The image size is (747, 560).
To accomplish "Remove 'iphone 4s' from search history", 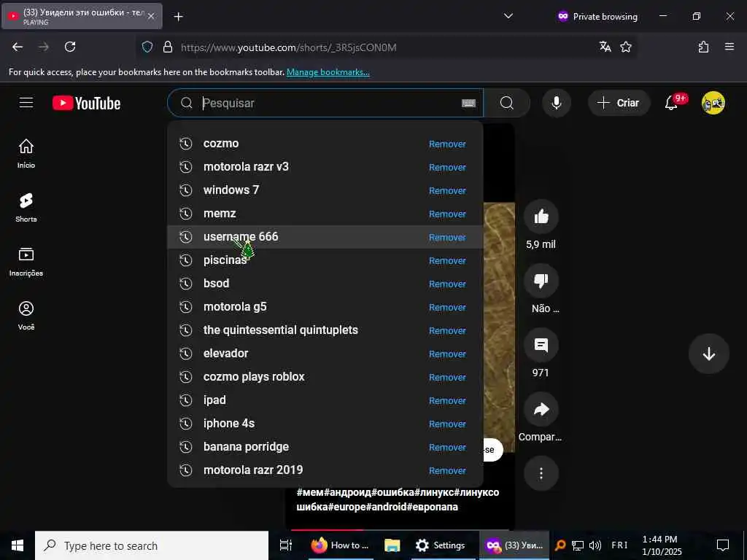I will click(x=447, y=424).
